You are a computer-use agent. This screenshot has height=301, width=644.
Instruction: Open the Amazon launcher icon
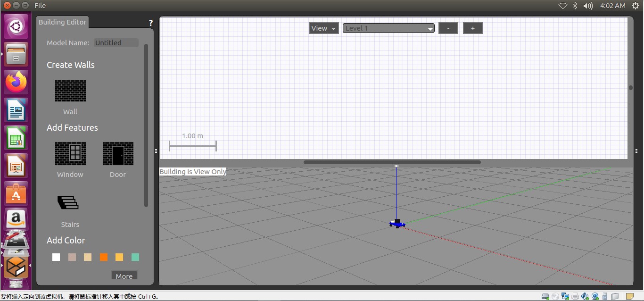(x=17, y=219)
